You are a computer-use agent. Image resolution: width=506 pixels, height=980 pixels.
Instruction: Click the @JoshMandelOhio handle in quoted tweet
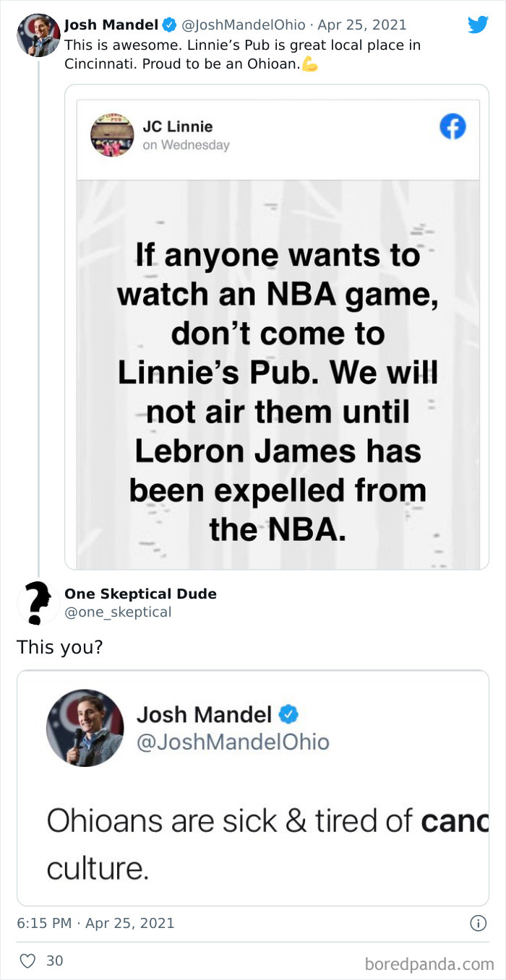click(233, 742)
